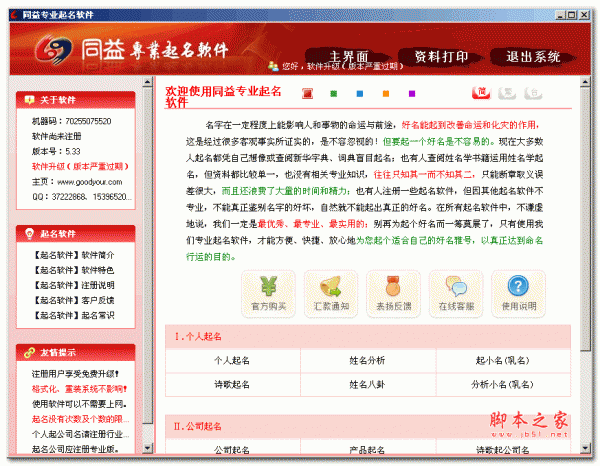Click the QQ:37222868 contact text
Viewport: 600px width, 466px height.
[x=82, y=197]
